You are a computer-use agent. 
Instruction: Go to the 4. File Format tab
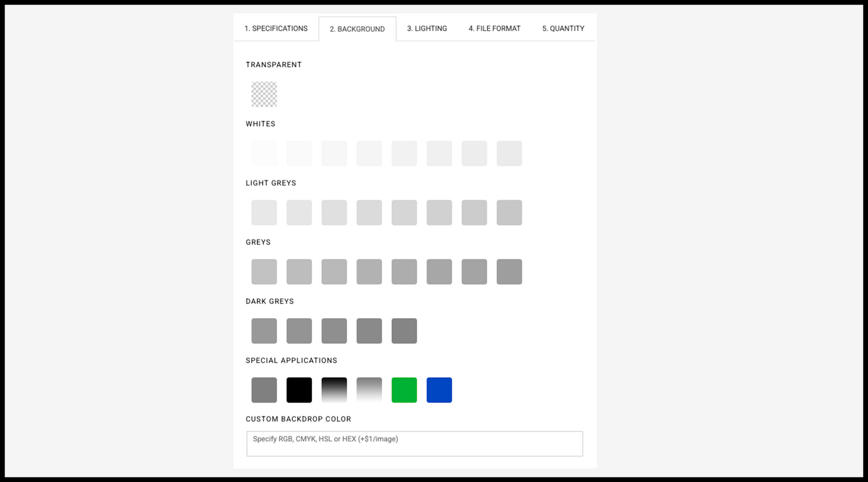(x=494, y=28)
